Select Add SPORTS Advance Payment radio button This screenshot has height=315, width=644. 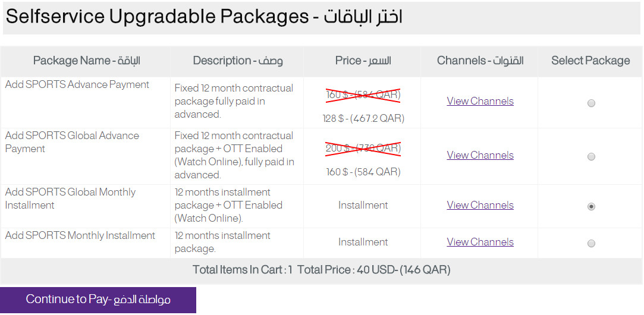[591, 103]
